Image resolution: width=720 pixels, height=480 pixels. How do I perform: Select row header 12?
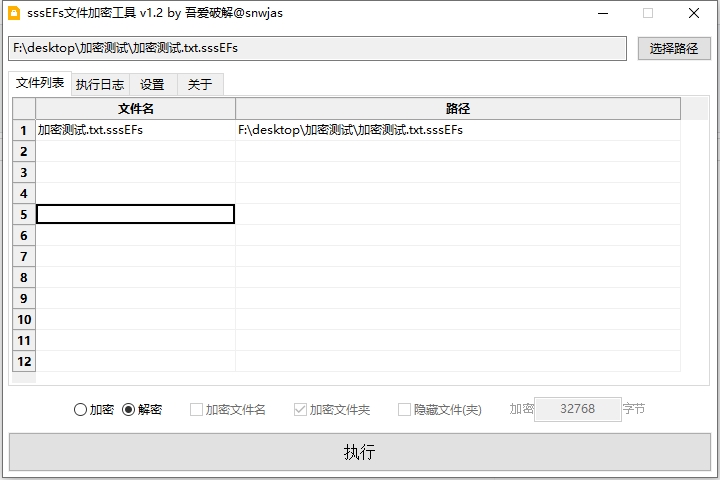[x=24, y=361]
